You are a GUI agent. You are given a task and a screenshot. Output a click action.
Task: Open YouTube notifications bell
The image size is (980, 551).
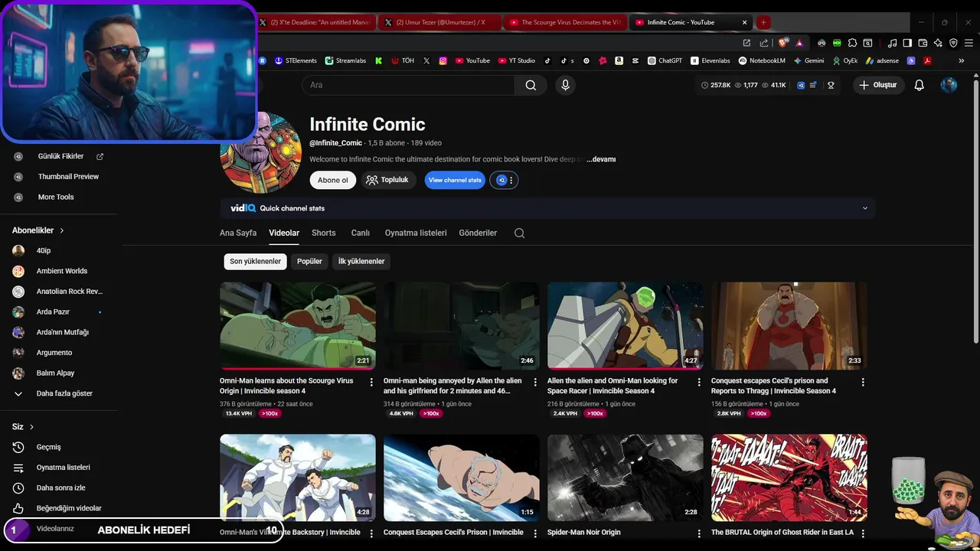(920, 85)
